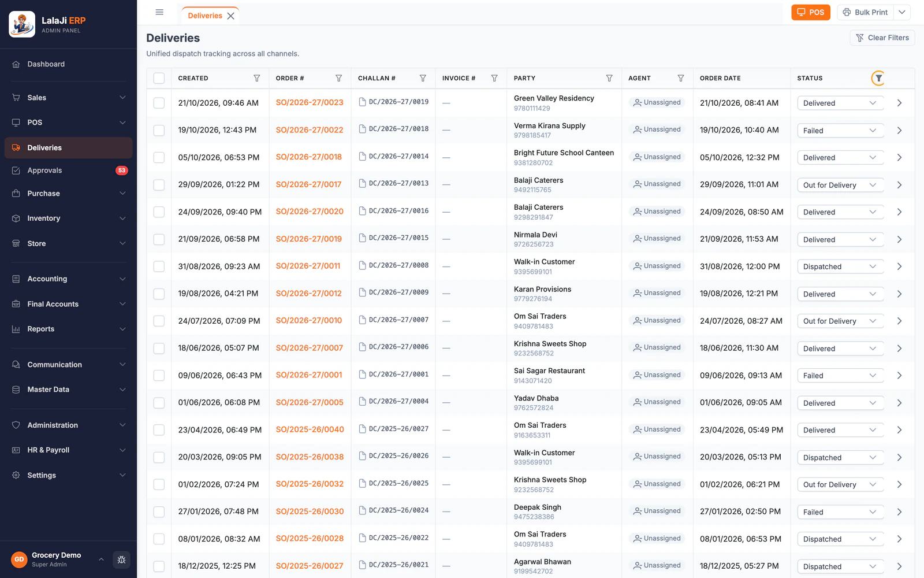Open order link SO/2026-27/0022
Image resolution: width=924 pixels, height=578 pixels.
(x=310, y=130)
